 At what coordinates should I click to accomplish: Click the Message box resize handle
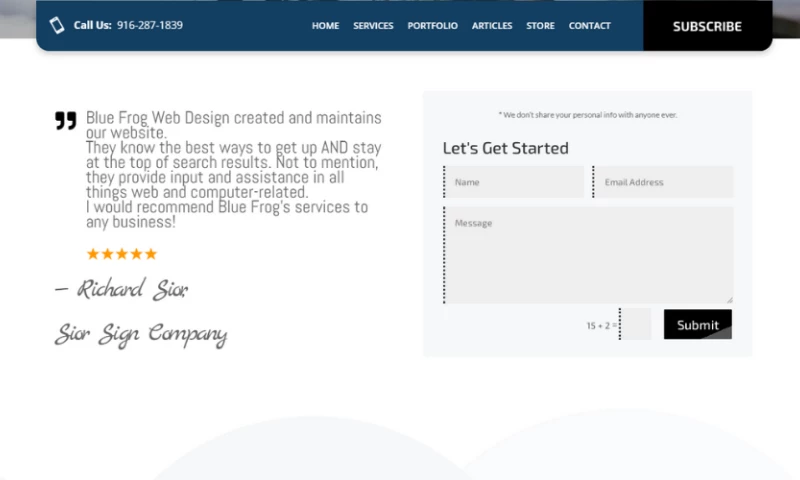(x=729, y=299)
